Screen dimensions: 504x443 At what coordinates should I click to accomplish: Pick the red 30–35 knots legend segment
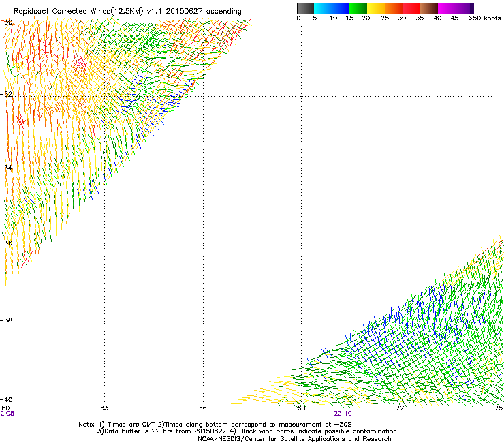(411, 8)
